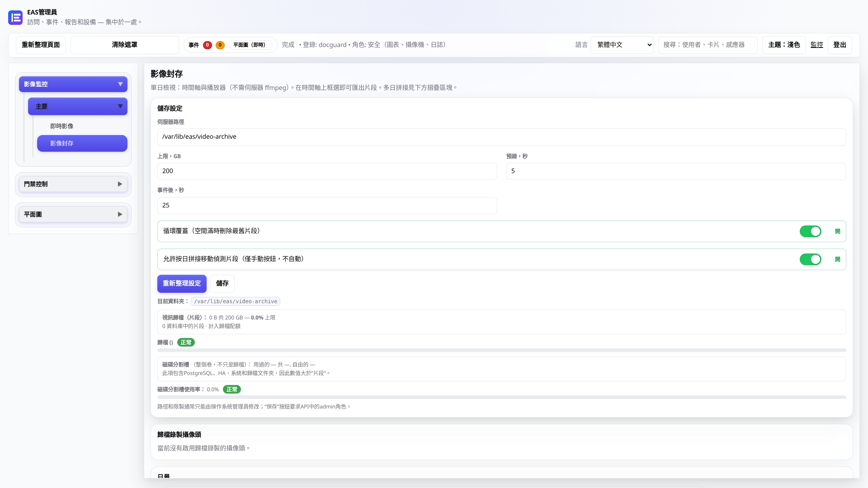Click the 上限，GB input field
This screenshot has height=488, width=868.
pos(327,171)
